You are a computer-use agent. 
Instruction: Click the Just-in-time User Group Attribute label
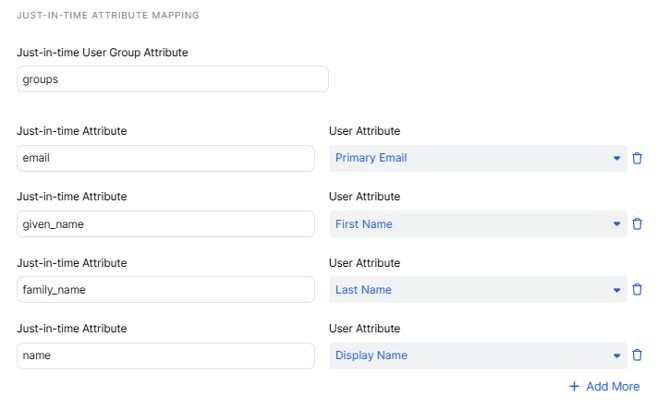[103, 53]
